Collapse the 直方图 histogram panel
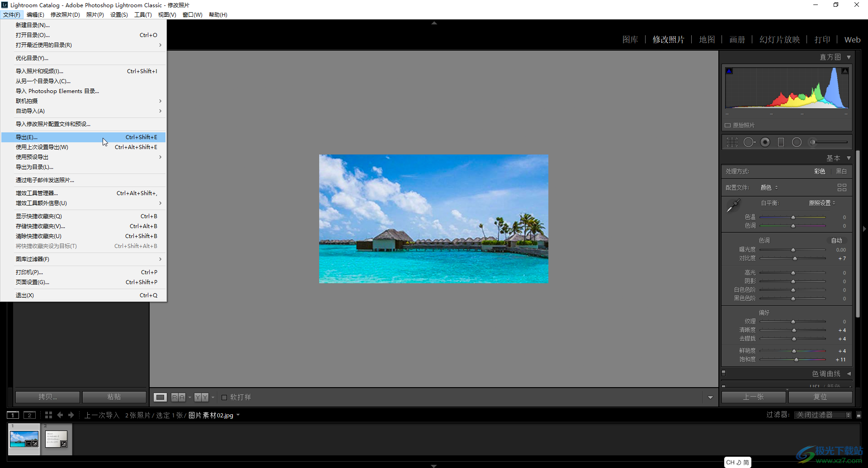Viewport: 868px width, 468px height. coord(849,57)
